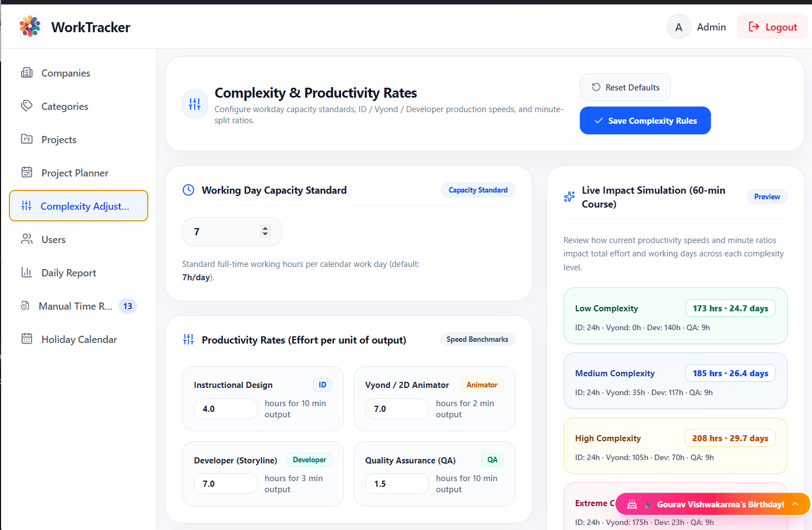Click the Admin username label
812x530 pixels.
click(x=711, y=27)
